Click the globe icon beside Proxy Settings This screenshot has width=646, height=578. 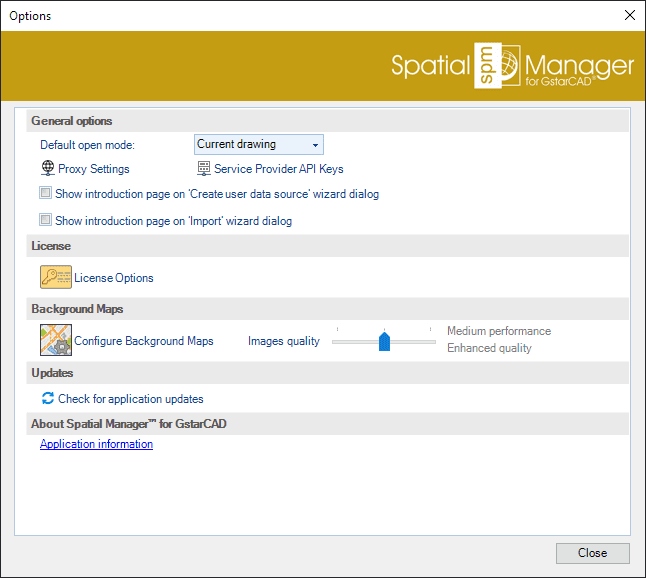[47, 169]
